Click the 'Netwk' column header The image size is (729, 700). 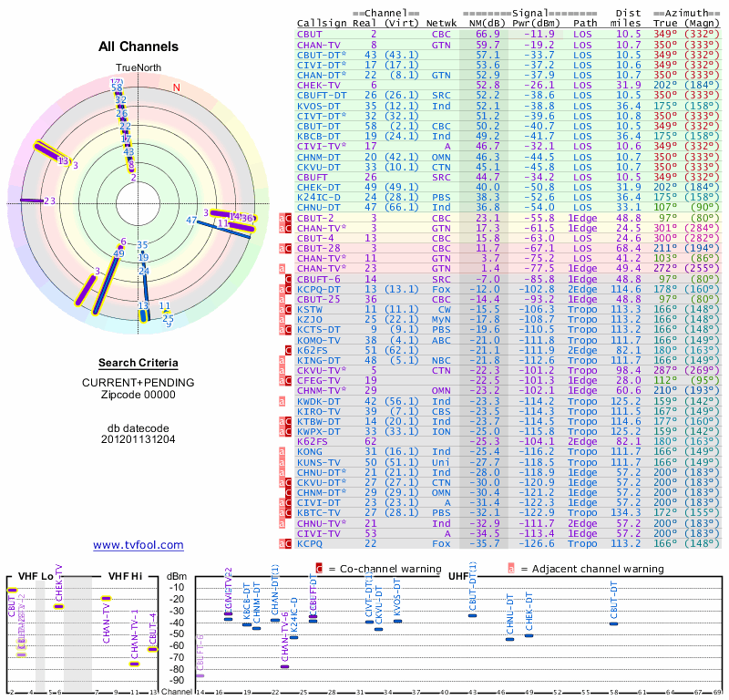point(441,24)
